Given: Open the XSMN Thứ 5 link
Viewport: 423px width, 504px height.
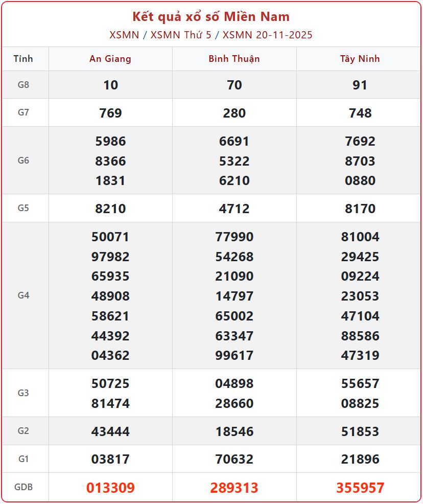Looking at the screenshot, I should point(181,35).
